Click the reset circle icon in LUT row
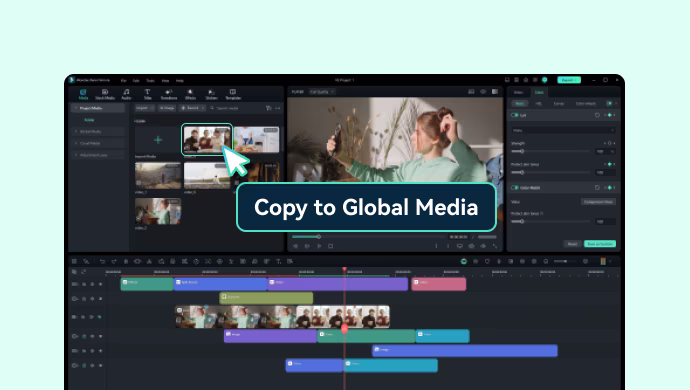This screenshot has width=690, height=390. pyautogui.click(x=597, y=115)
